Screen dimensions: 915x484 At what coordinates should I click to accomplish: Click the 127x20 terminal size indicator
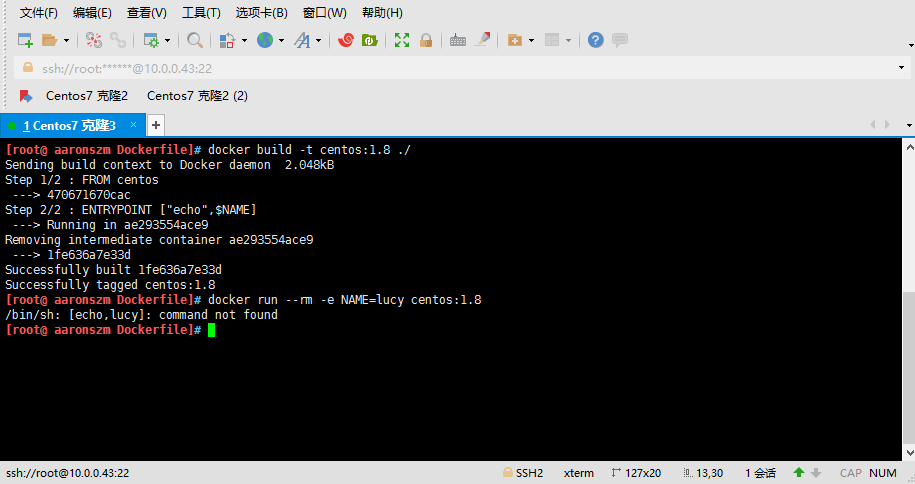tap(636, 473)
